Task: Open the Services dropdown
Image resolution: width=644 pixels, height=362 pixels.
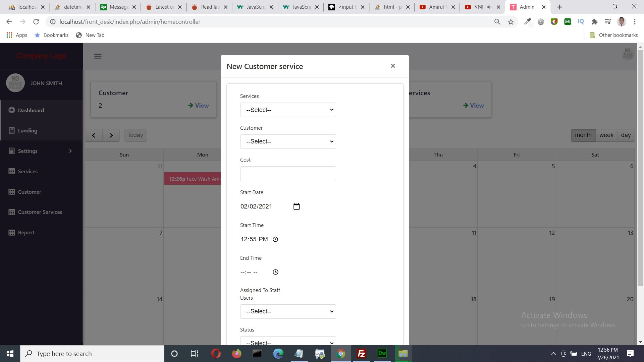Action: click(x=288, y=110)
